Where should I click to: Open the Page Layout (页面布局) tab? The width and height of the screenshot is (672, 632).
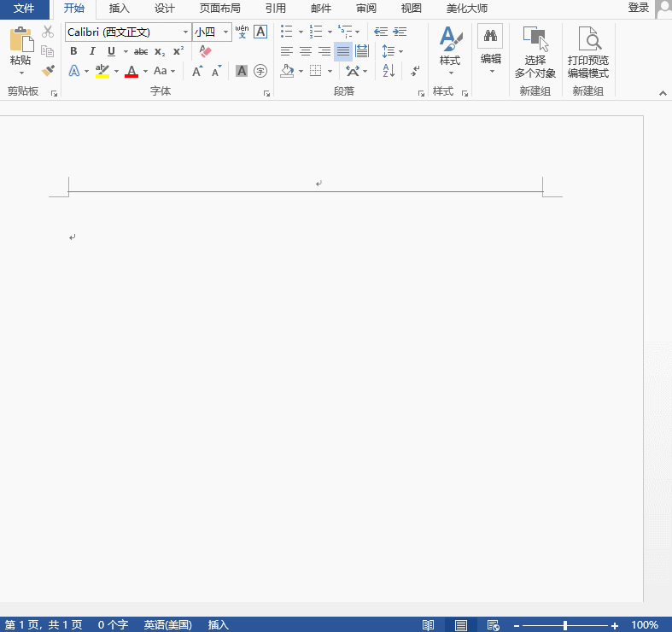pos(219,9)
